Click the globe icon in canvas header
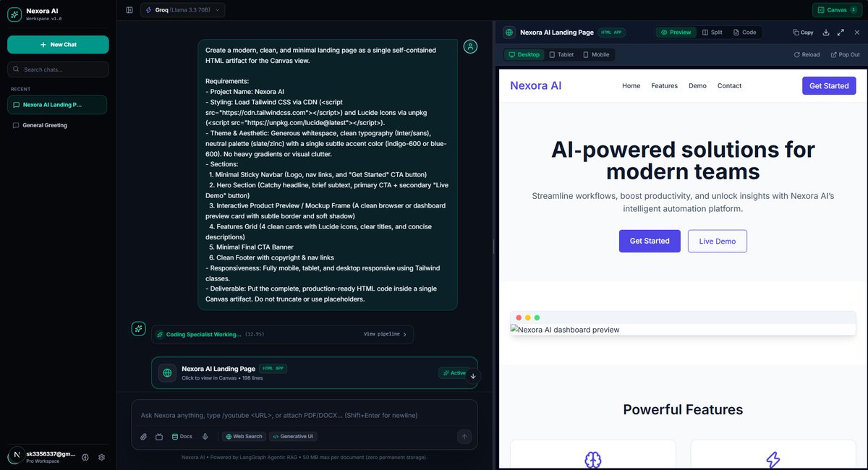868x470 pixels. 509,33
